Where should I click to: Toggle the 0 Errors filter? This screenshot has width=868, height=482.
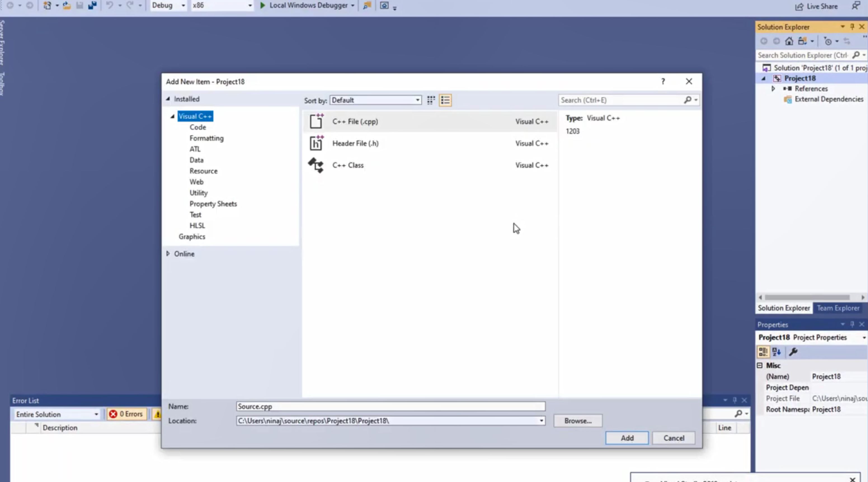click(127, 414)
